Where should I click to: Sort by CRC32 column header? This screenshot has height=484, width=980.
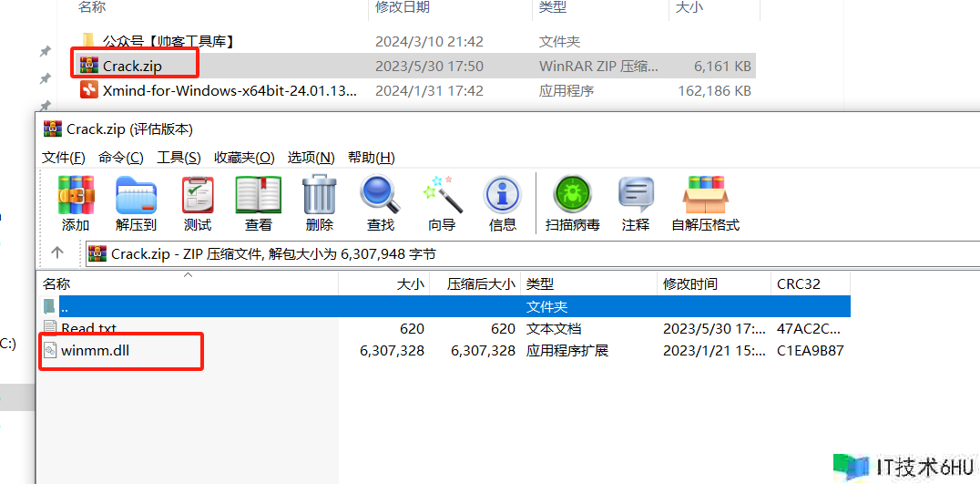799,284
